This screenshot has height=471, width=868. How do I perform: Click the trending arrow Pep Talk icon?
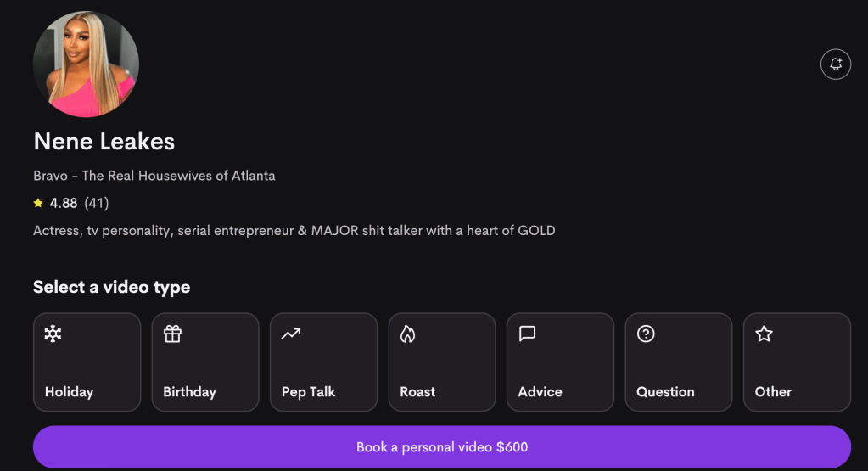pos(290,334)
